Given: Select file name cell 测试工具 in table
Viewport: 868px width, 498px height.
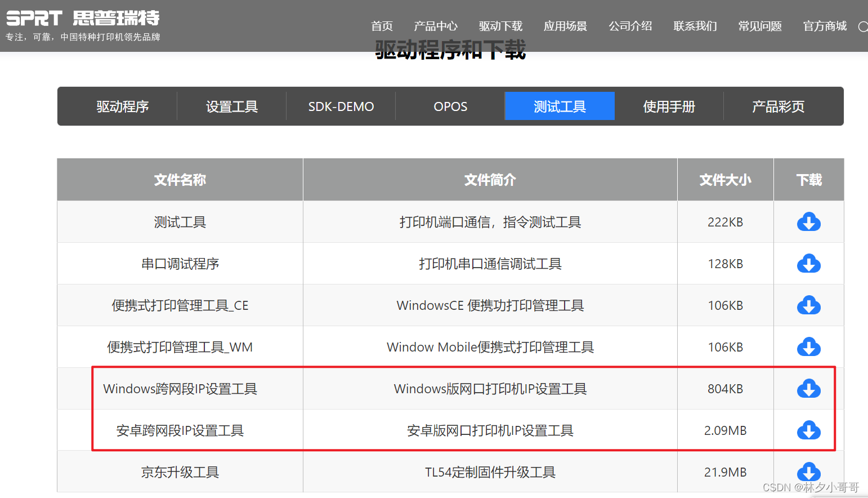Looking at the screenshot, I should click(x=180, y=222).
